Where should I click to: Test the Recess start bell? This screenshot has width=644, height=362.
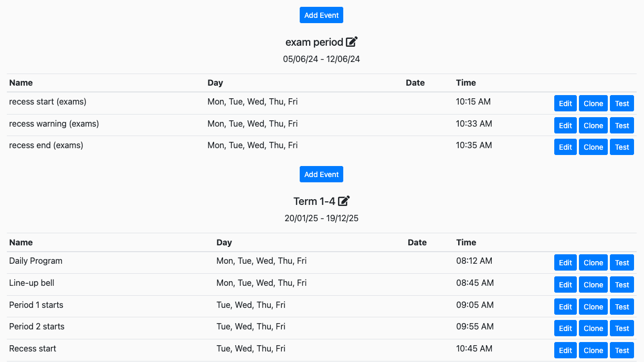621,350
